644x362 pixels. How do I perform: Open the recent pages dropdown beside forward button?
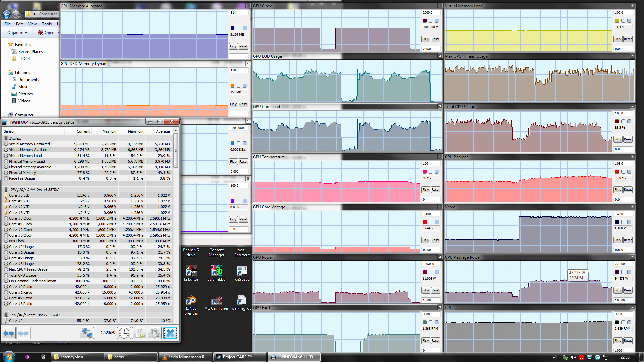tap(22, 14)
